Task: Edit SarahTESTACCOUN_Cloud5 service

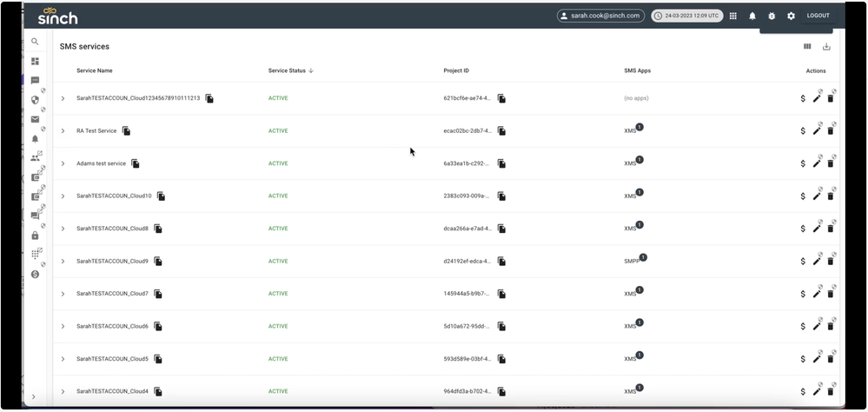Action: point(817,359)
